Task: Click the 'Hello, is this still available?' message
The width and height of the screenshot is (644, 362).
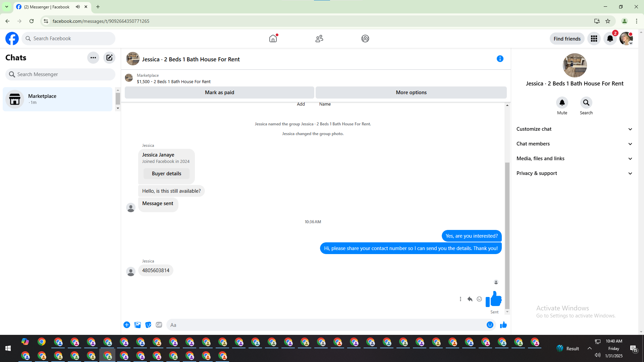Action: click(x=171, y=191)
